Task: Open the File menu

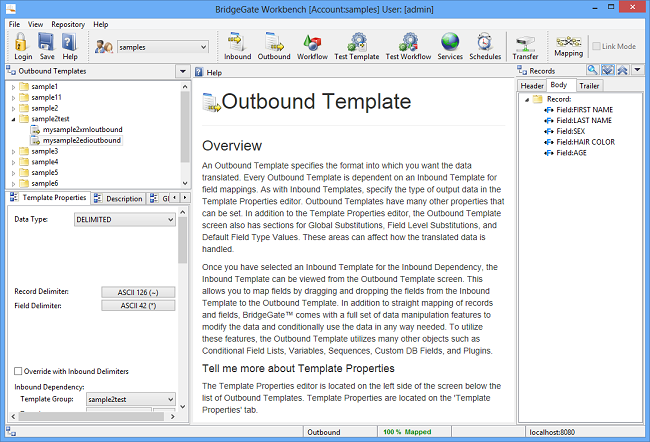Action: [x=14, y=24]
